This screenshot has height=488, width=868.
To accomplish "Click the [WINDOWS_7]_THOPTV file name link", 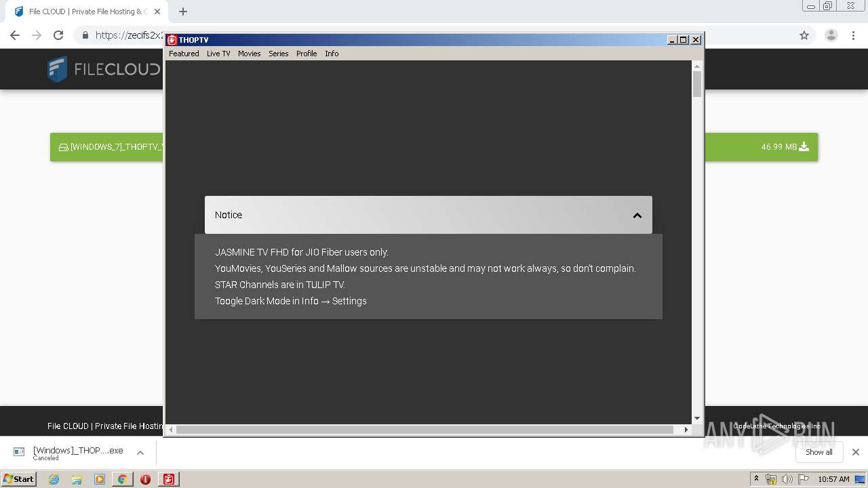I will point(117,147).
